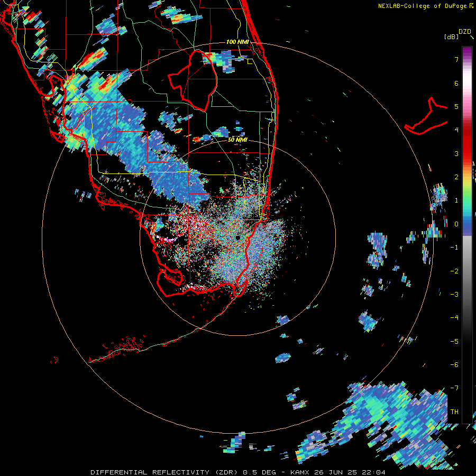Click the -6 tick label on scale
The image size is (476, 476).
click(454, 365)
